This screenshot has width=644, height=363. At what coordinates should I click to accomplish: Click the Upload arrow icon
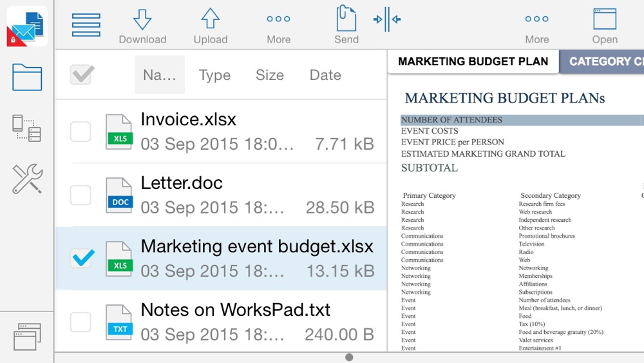pyautogui.click(x=211, y=20)
